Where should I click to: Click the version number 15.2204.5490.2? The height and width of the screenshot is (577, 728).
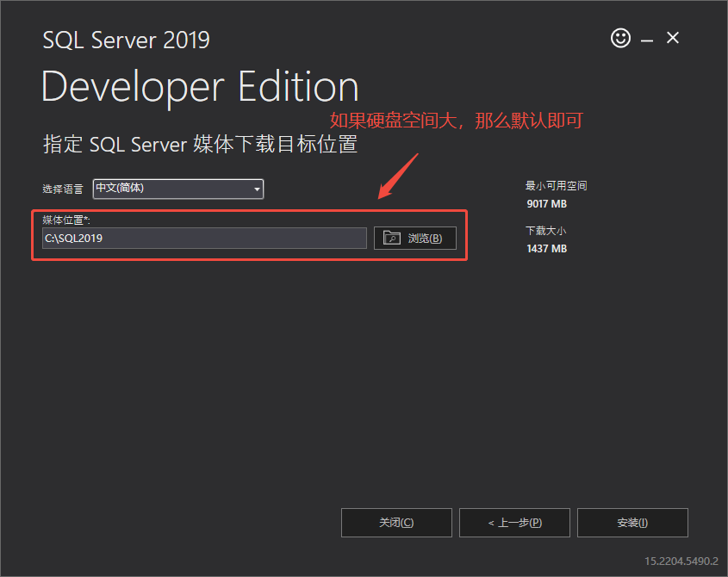click(x=681, y=561)
